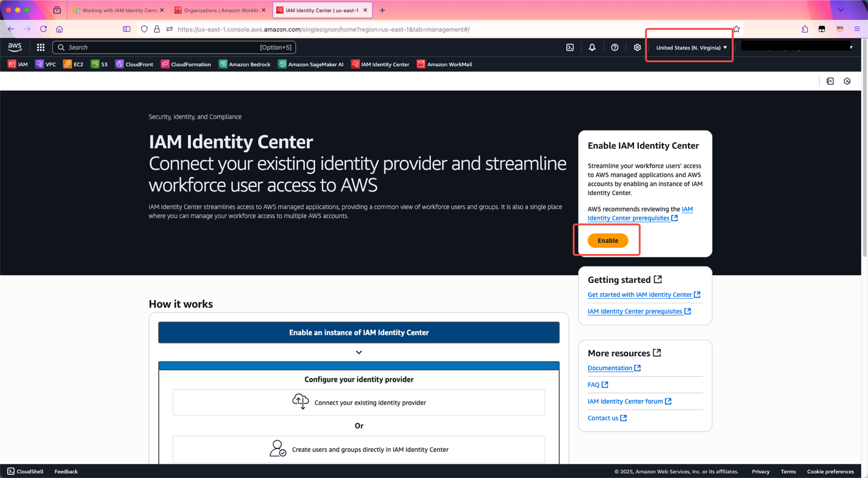Open the Contact us link
The width and height of the screenshot is (868, 478).
[607, 418]
